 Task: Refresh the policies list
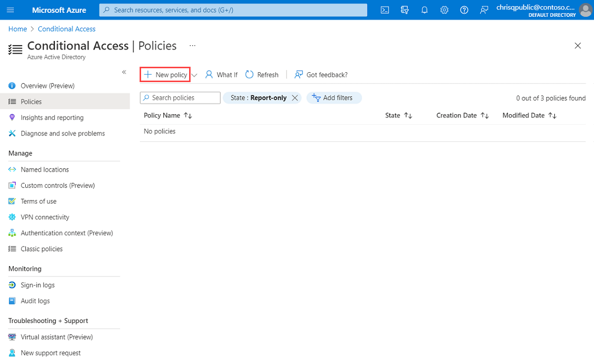pyautogui.click(x=262, y=75)
